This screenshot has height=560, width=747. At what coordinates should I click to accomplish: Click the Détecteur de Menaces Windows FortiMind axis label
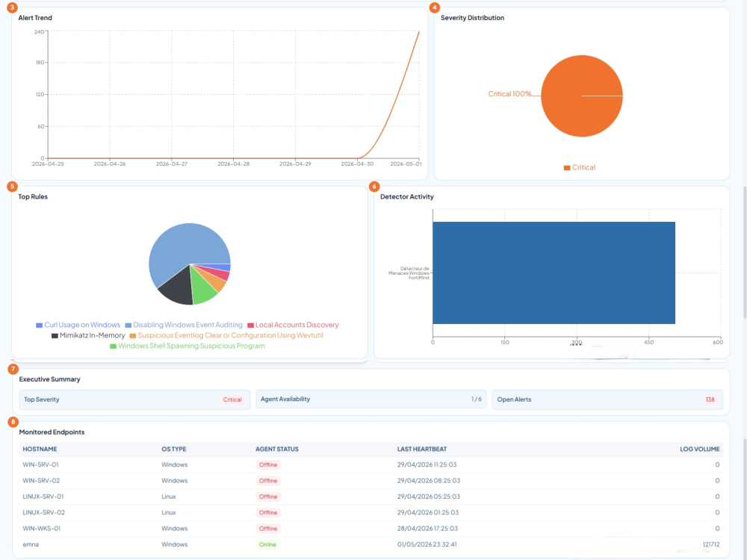pos(409,273)
